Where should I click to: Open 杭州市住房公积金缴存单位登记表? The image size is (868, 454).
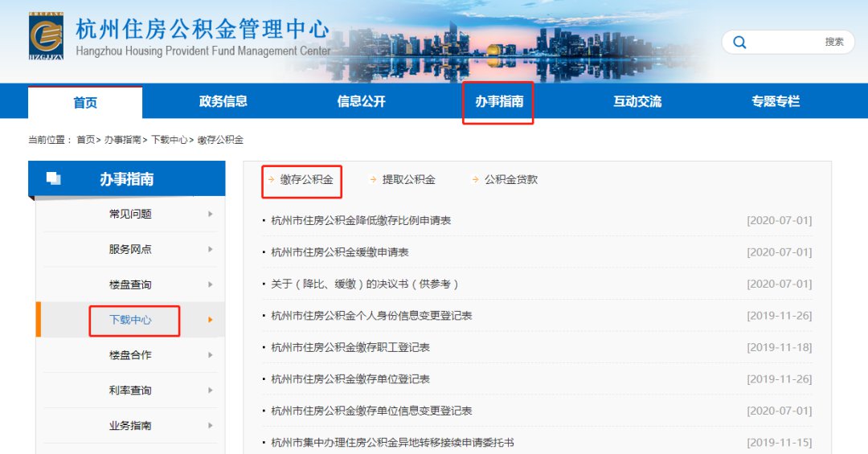[x=350, y=378]
